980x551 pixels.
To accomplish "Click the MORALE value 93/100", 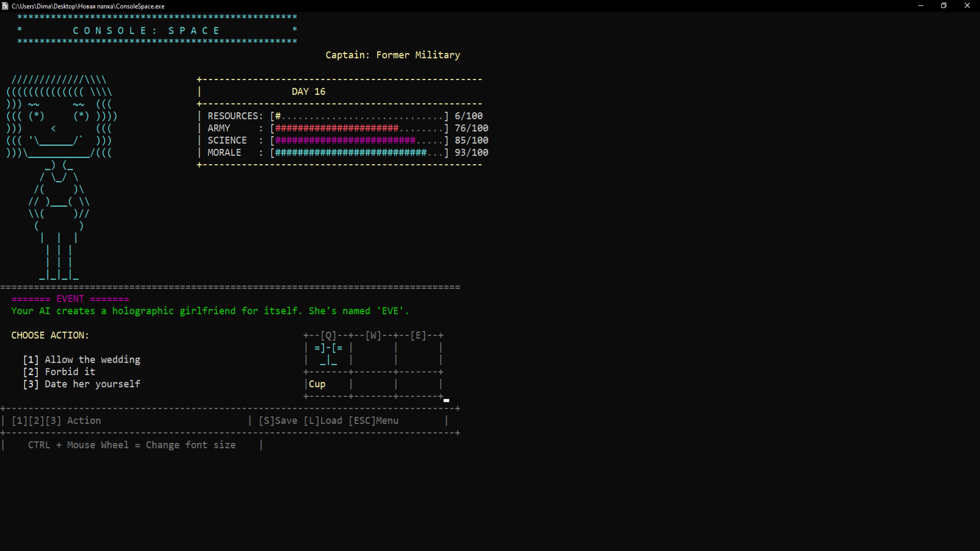I will click(x=472, y=153).
